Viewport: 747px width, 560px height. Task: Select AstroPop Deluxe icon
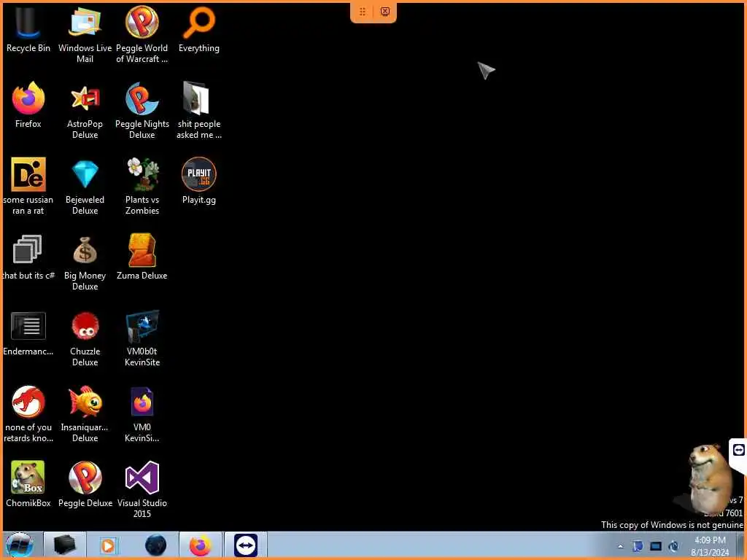[85, 111]
